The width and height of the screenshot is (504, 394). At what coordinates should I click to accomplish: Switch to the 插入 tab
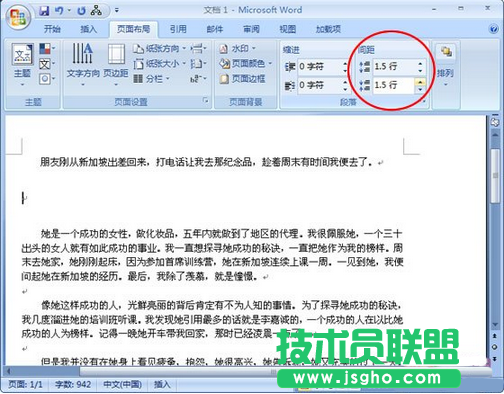[89, 29]
